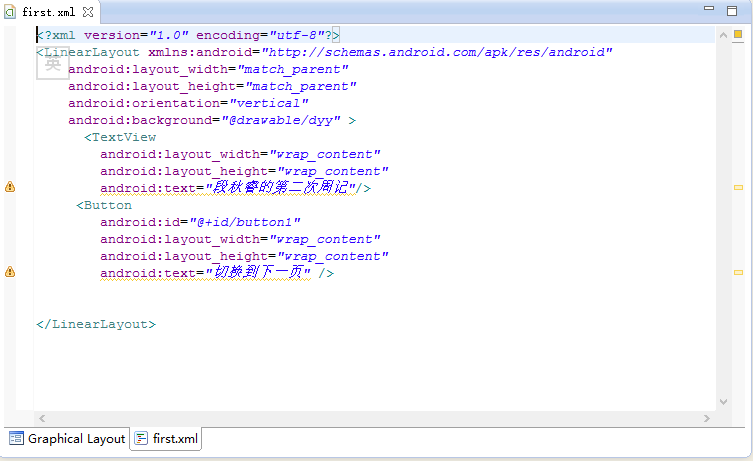The height and width of the screenshot is (461, 753).
Task: Place cursor on xml version declaration line
Action: click(188, 35)
